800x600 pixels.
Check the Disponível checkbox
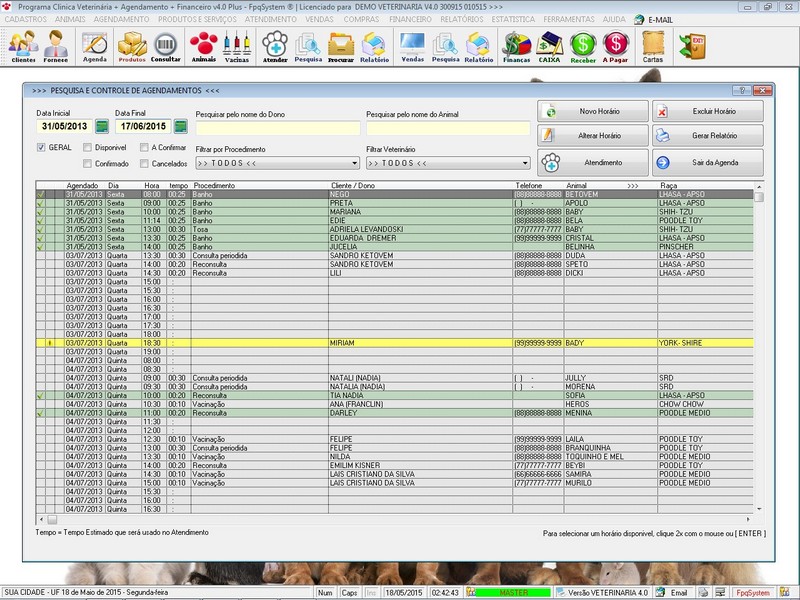pos(87,147)
